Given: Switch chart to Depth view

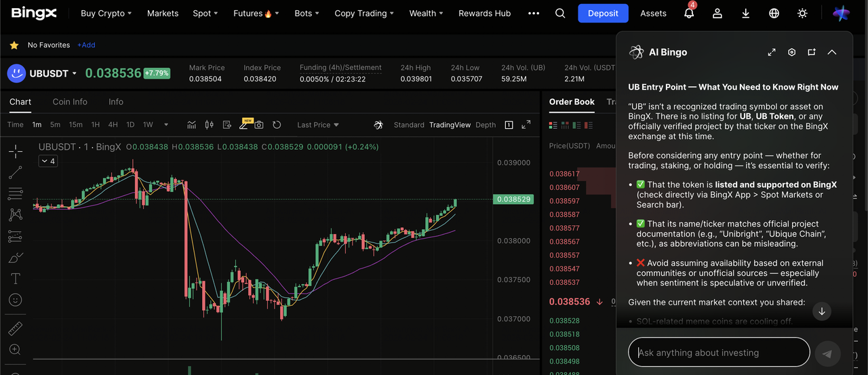Looking at the screenshot, I should point(486,125).
